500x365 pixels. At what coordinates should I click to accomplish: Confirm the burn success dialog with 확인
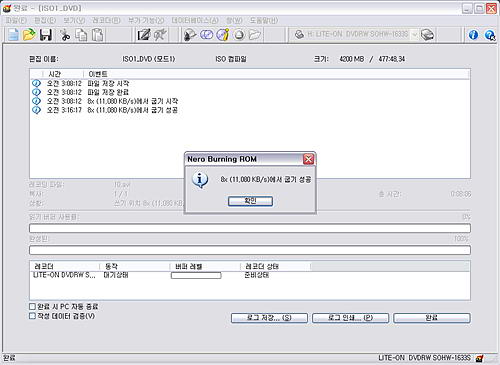250,201
